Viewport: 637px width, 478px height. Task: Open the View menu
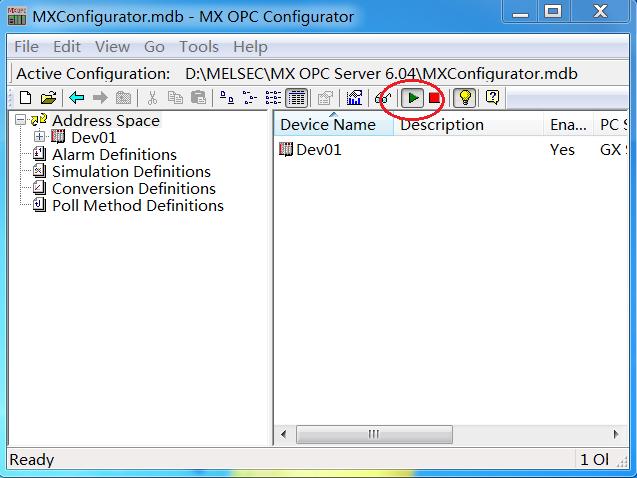[113, 47]
